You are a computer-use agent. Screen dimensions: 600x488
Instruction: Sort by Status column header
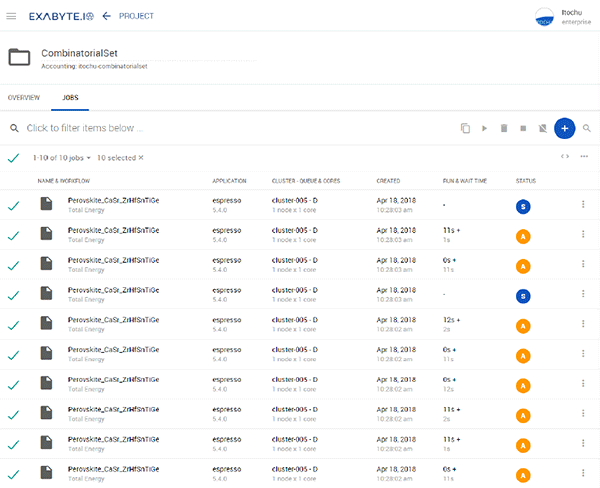point(526,181)
